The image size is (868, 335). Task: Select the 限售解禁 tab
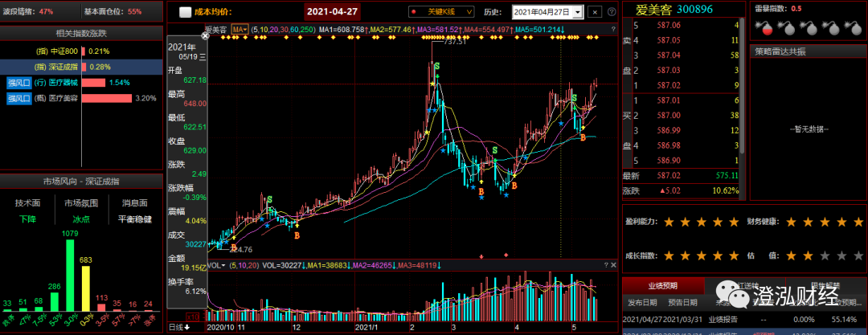click(826, 286)
